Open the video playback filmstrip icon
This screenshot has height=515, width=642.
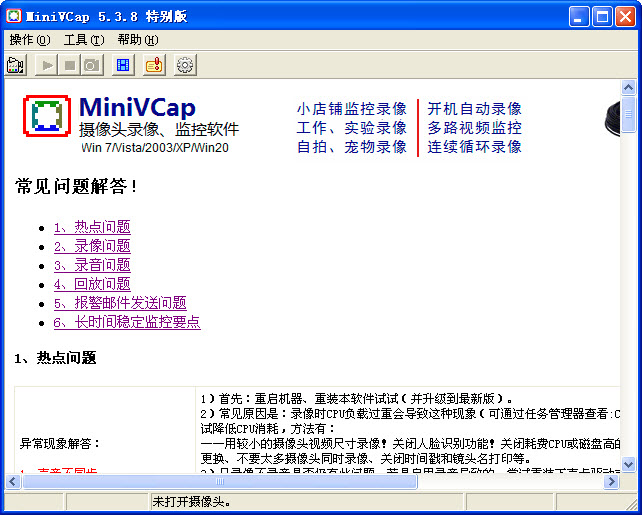tap(123, 65)
